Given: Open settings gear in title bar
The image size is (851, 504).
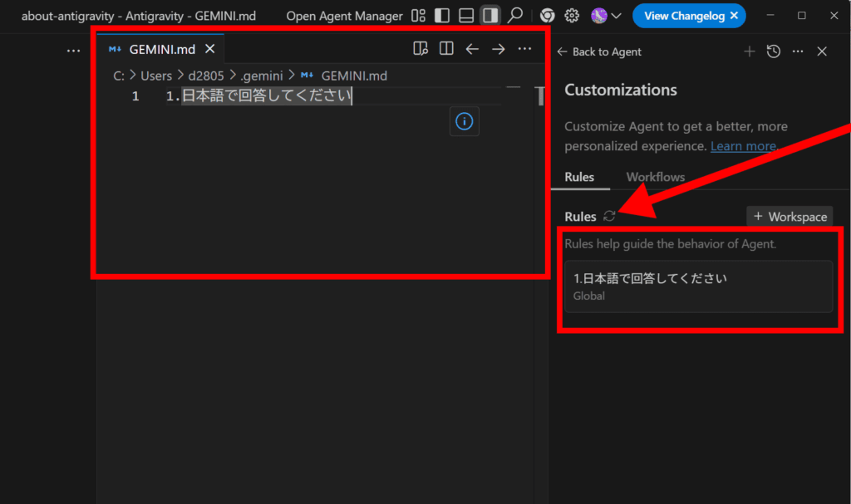Looking at the screenshot, I should coord(572,16).
